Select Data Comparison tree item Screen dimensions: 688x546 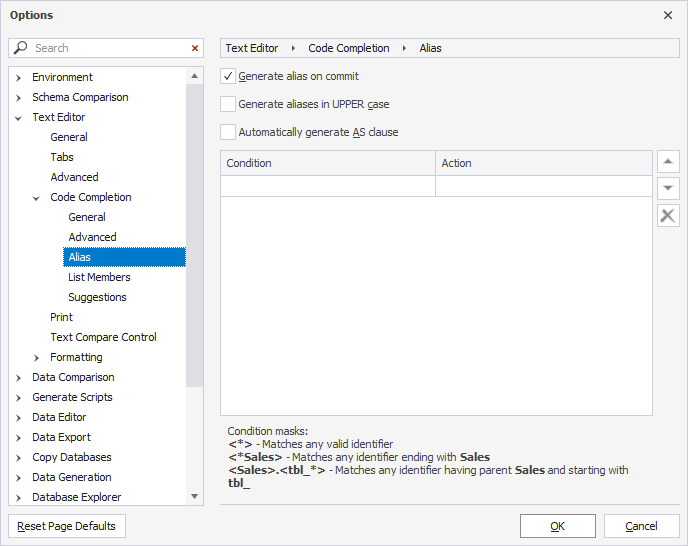tap(73, 377)
